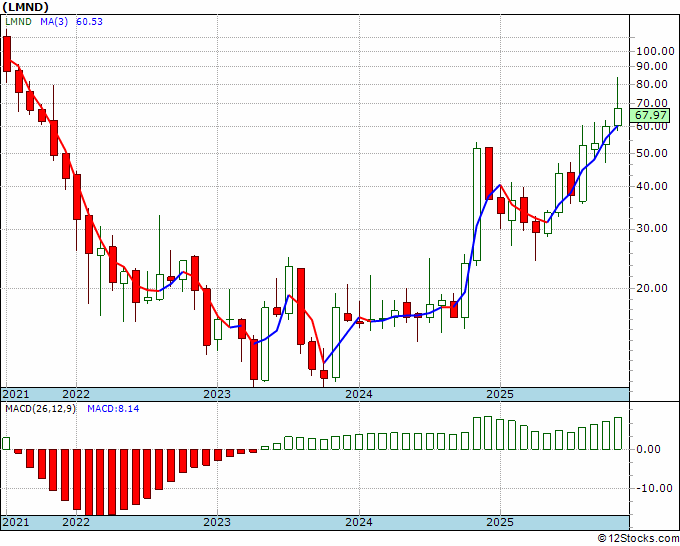Click the 70.00 price axis label

click(x=652, y=103)
